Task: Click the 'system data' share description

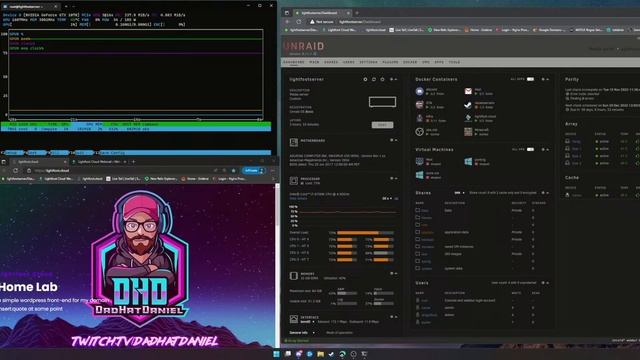Action: [x=453, y=269]
